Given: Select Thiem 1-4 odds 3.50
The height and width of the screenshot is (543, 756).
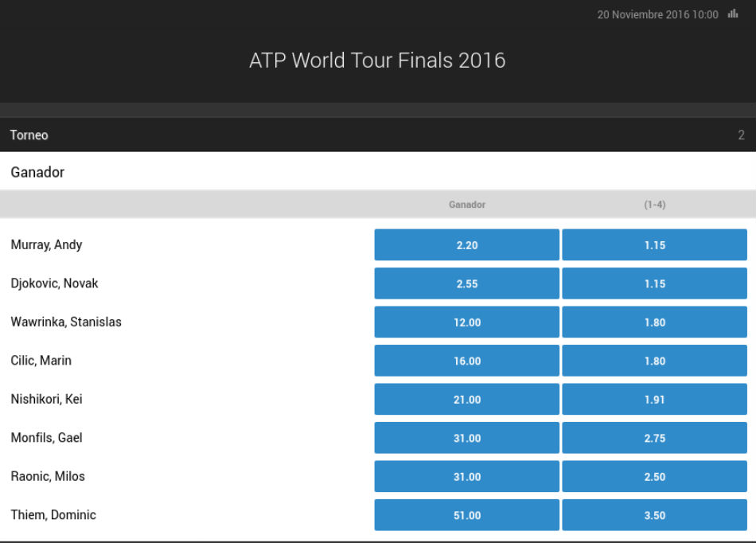Looking at the screenshot, I should point(655,515).
